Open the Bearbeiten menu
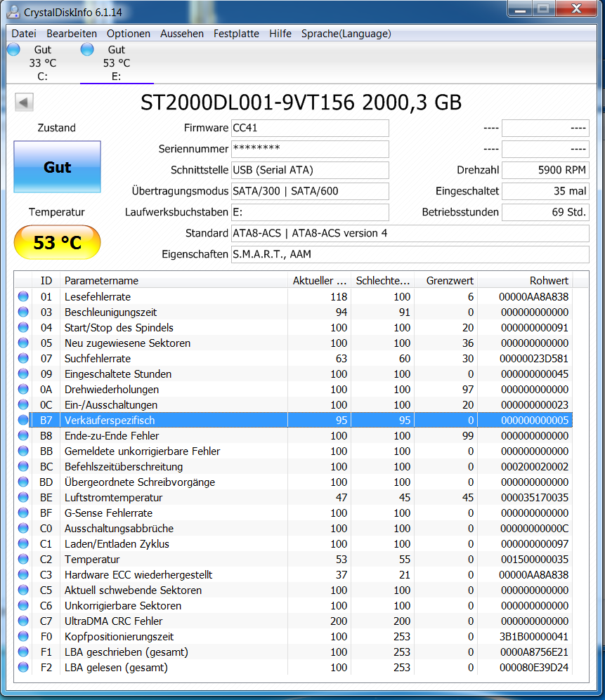 tap(72, 34)
